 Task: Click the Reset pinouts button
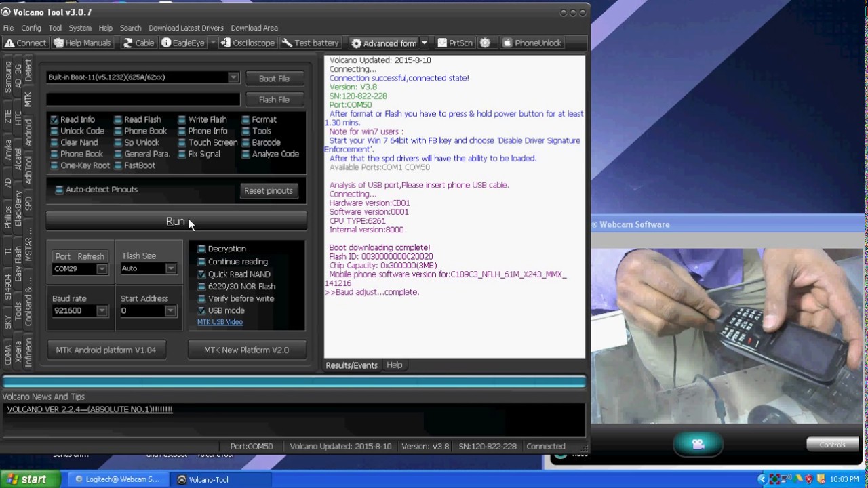[x=269, y=191]
